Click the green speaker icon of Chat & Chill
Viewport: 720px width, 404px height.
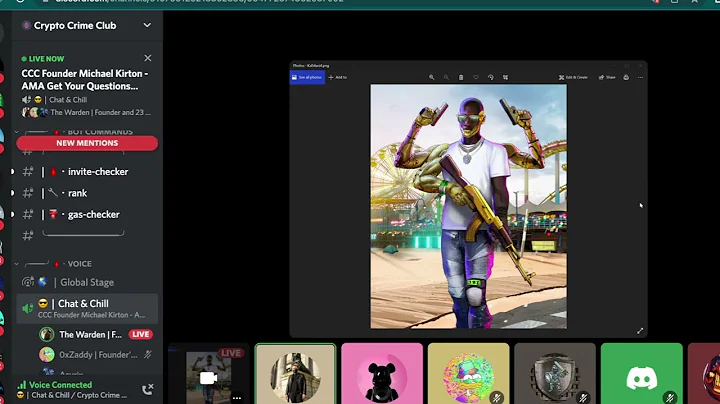28,309
